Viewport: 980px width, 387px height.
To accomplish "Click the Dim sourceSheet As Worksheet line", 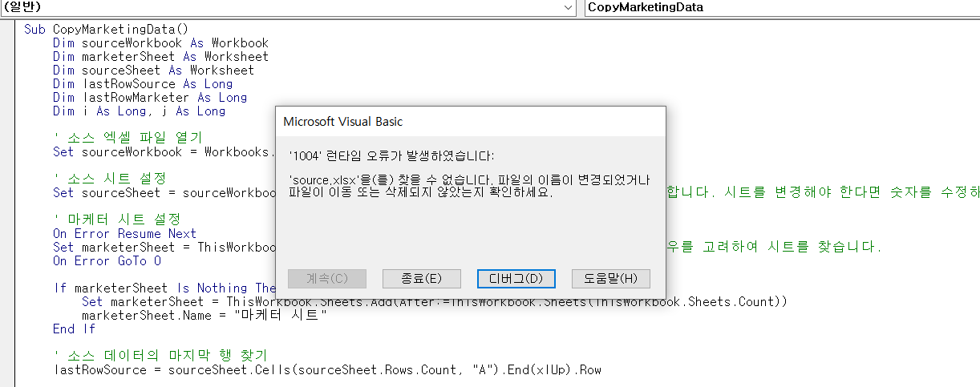I will 153,71.
